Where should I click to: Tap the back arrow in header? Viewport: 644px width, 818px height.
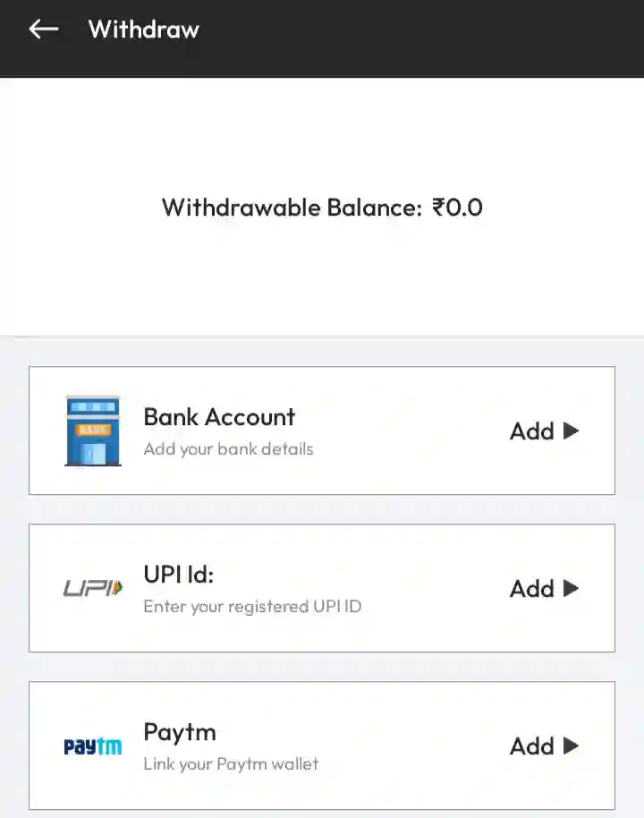[x=43, y=30]
